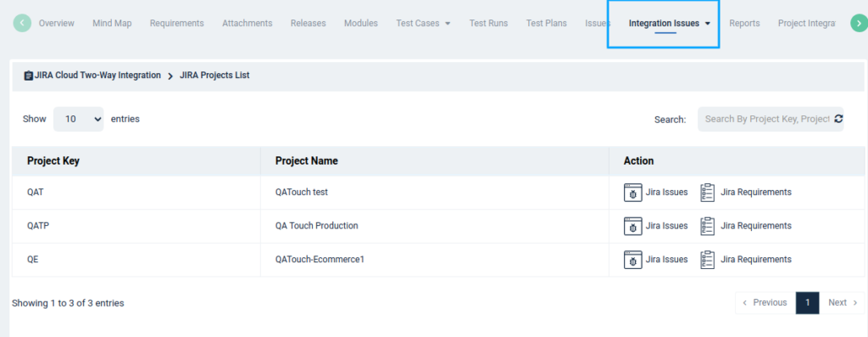Open Jira Issues icon for QATP project
The width and height of the screenshot is (868, 337).
point(632,226)
